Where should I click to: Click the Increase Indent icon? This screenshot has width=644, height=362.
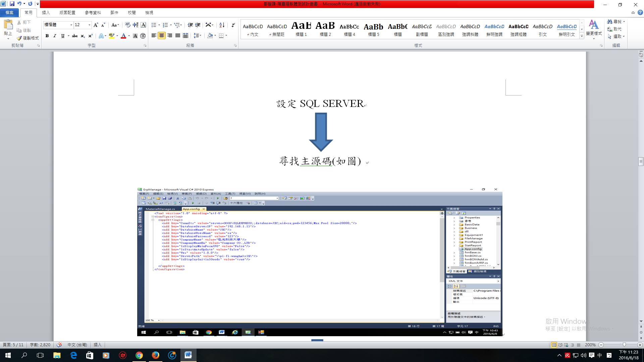(198, 25)
